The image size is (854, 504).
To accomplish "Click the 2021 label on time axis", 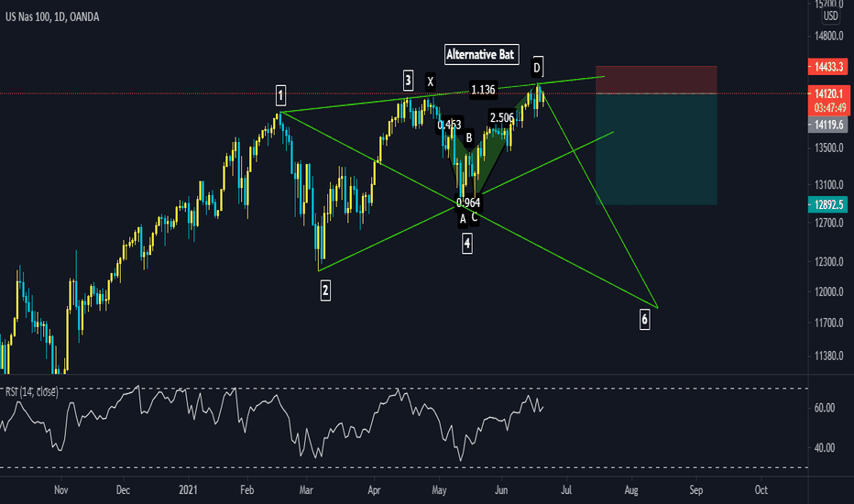I will click(x=188, y=490).
